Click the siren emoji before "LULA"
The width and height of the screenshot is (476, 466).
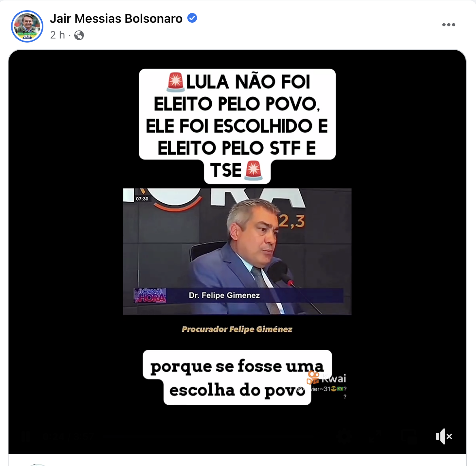[176, 82]
